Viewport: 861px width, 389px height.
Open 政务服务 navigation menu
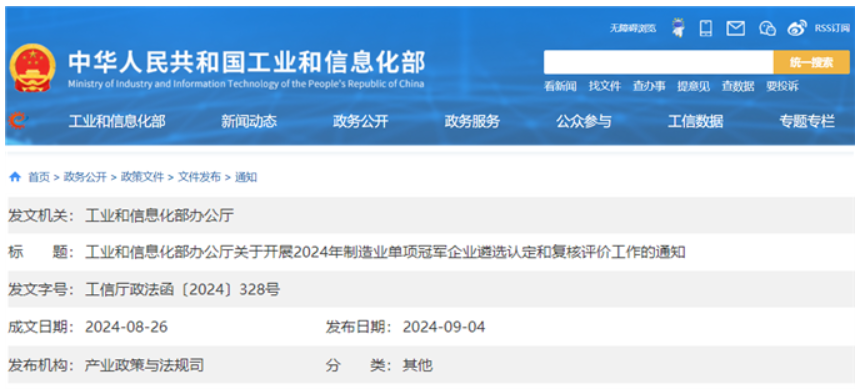(472, 121)
